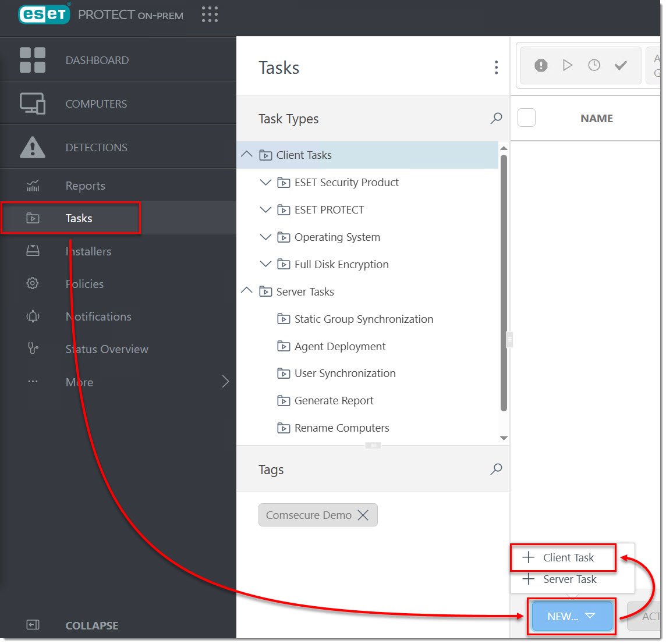Select Agent Deployment task type
This screenshot has height=644, width=666.
tap(340, 346)
